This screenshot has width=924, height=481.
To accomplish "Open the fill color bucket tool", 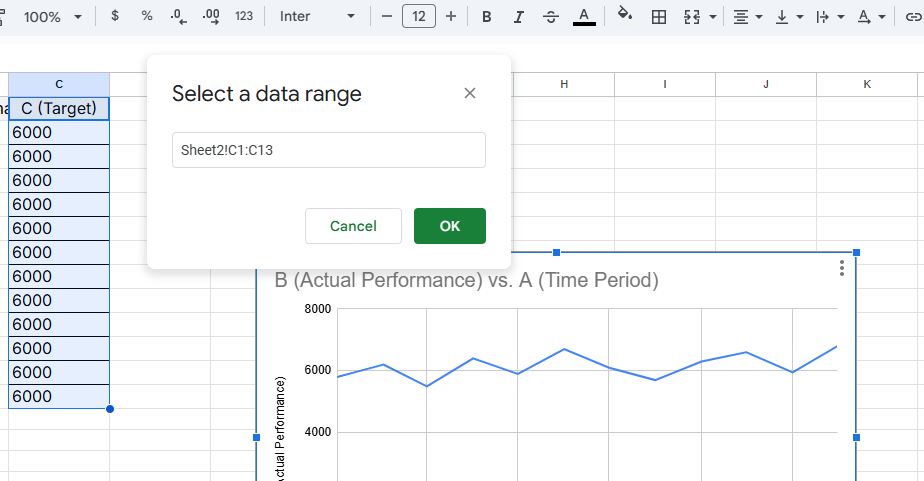I will 625,16.
